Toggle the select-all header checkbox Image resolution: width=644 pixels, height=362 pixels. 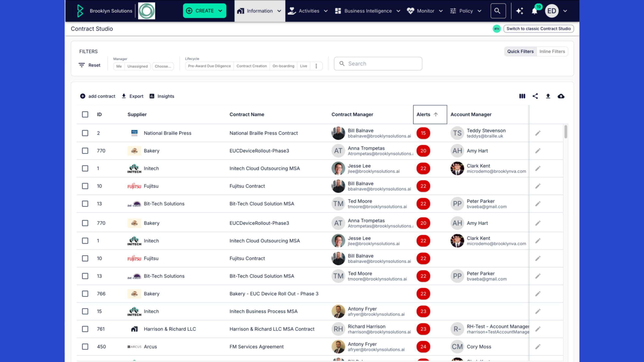tap(85, 114)
